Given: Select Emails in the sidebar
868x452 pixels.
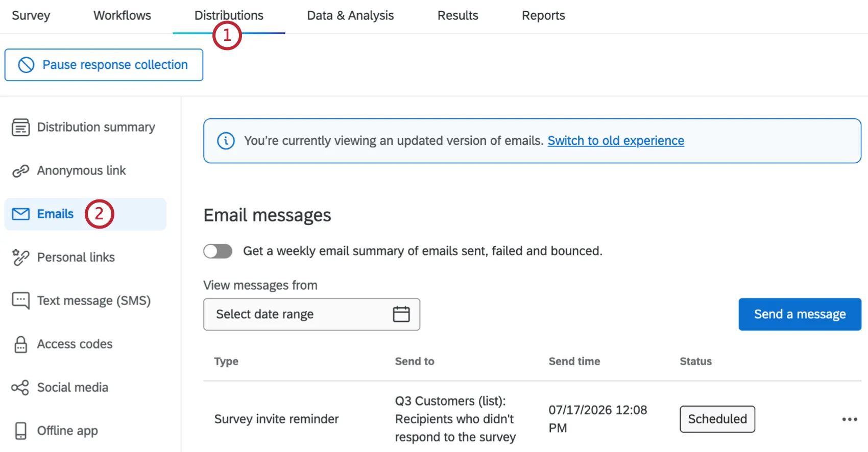Looking at the screenshot, I should pos(85,214).
